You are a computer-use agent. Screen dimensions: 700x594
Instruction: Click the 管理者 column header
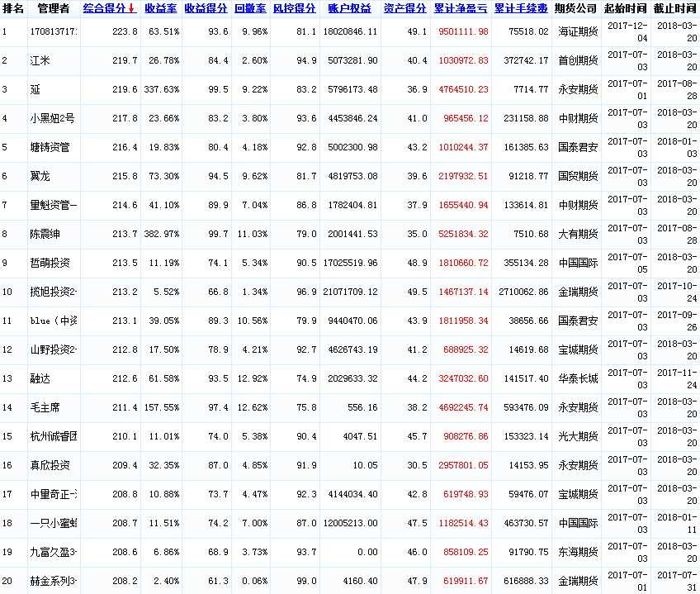tap(54, 8)
